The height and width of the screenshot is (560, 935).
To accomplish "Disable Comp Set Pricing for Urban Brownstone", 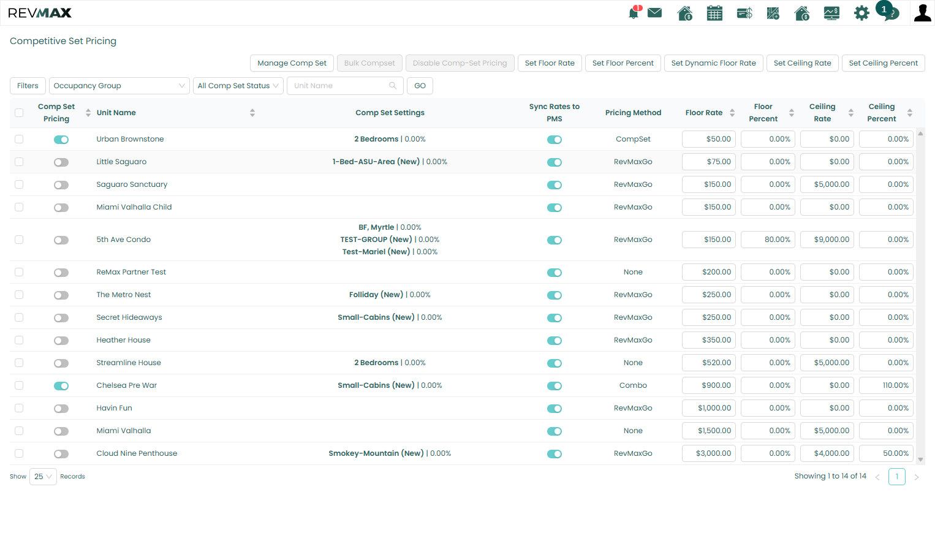I will point(61,140).
